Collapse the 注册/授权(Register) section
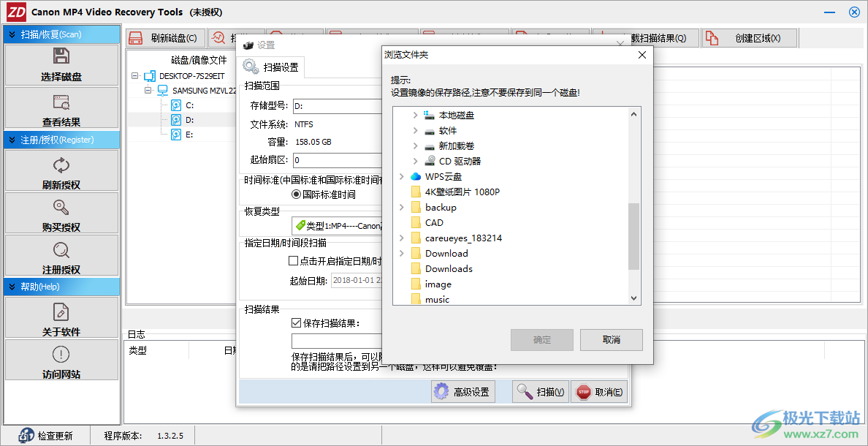The height and width of the screenshot is (446, 868). 12,140
